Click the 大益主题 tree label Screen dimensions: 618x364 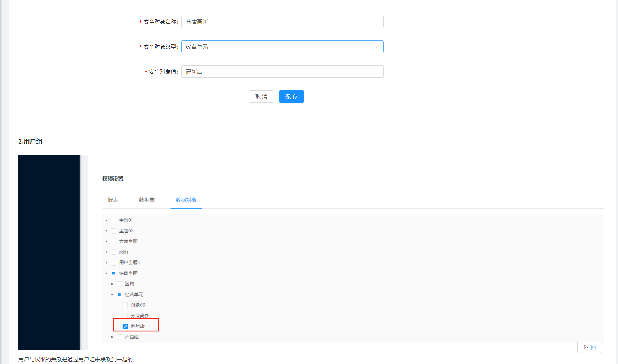click(128, 241)
